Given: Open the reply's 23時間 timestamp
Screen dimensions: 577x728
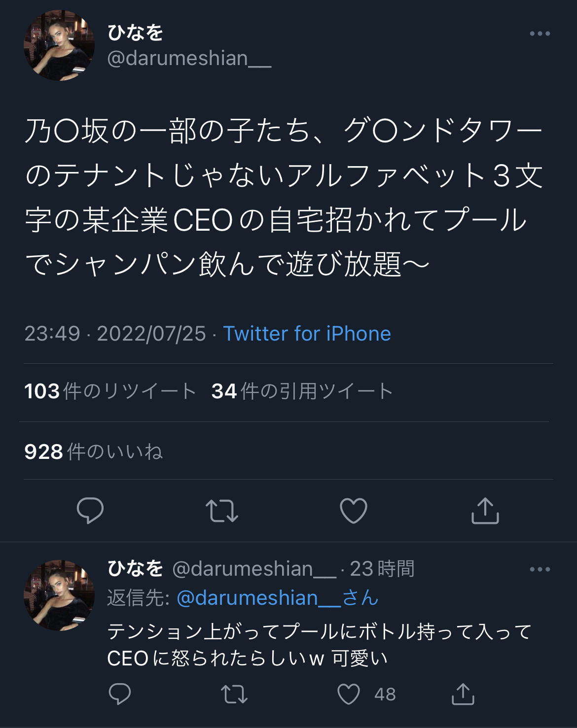Looking at the screenshot, I should pyautogui.click(x=382, y=569).
